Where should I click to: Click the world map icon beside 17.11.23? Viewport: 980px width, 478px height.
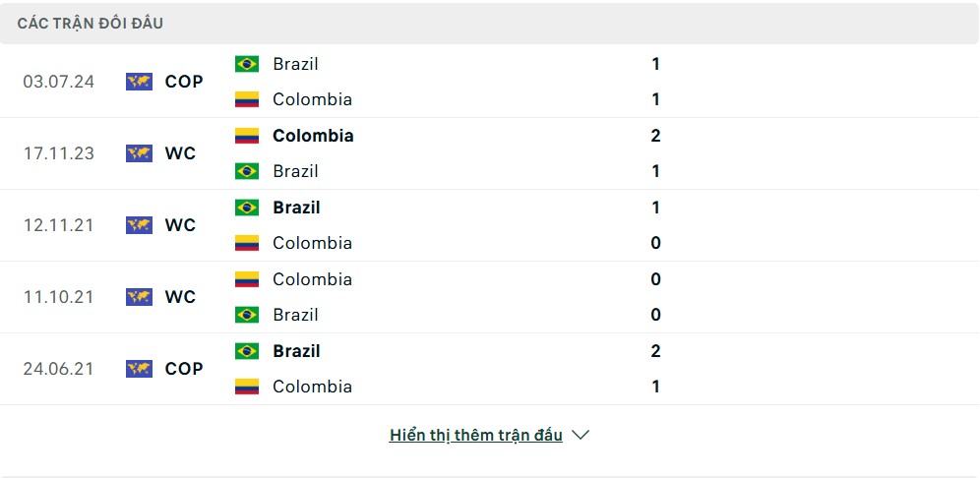[139, 153]
